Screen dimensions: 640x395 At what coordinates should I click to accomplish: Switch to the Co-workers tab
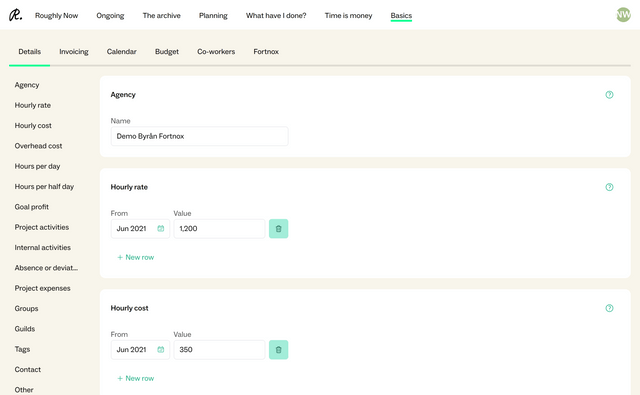pyautogui.click(x=216, y=52)
